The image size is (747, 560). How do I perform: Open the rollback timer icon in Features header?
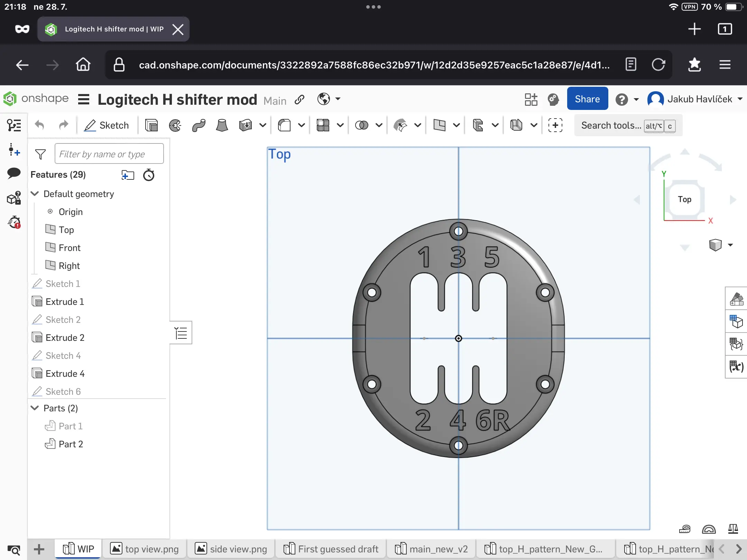point(149,175)
